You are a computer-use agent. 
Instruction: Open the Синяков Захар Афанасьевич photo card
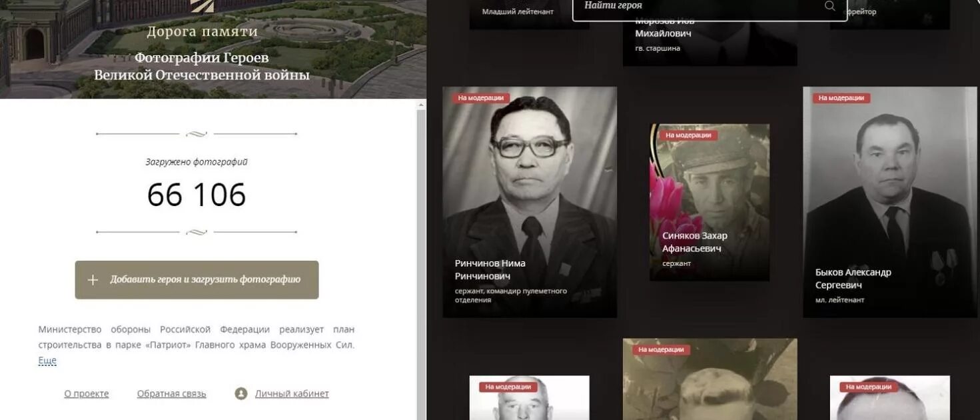(710, 202)
